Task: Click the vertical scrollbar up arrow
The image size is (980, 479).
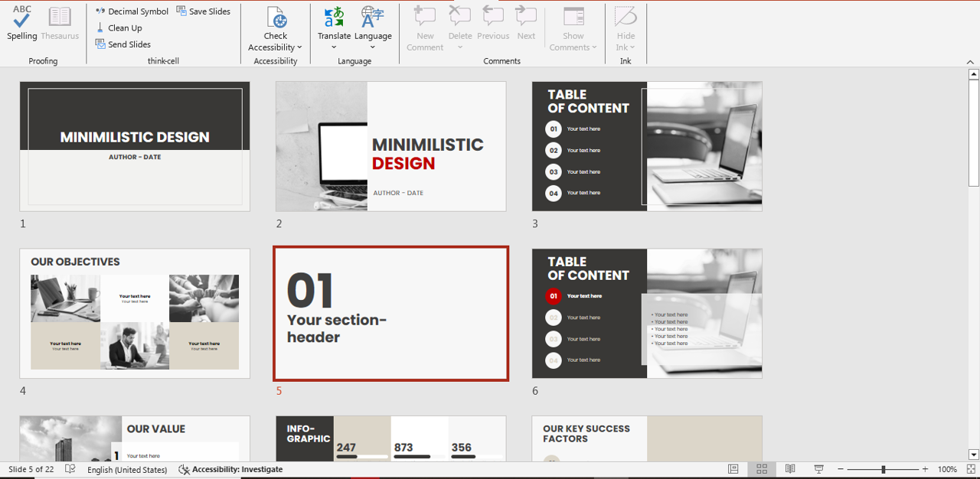Action: (974, 74)
